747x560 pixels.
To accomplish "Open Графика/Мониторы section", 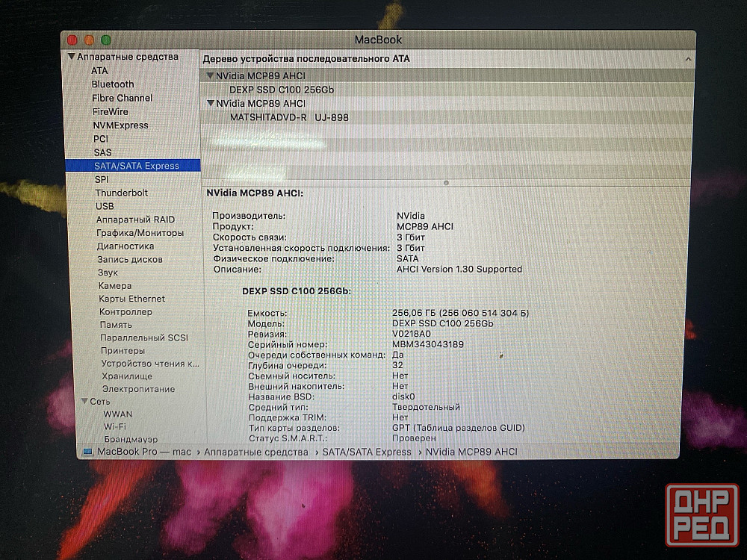I will 140,233.
